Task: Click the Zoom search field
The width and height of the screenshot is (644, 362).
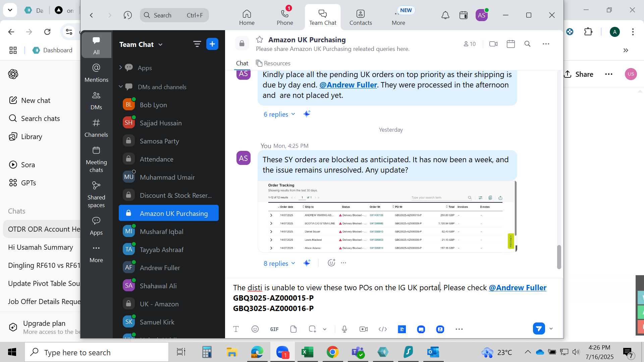Action: [x=174, y=15]
